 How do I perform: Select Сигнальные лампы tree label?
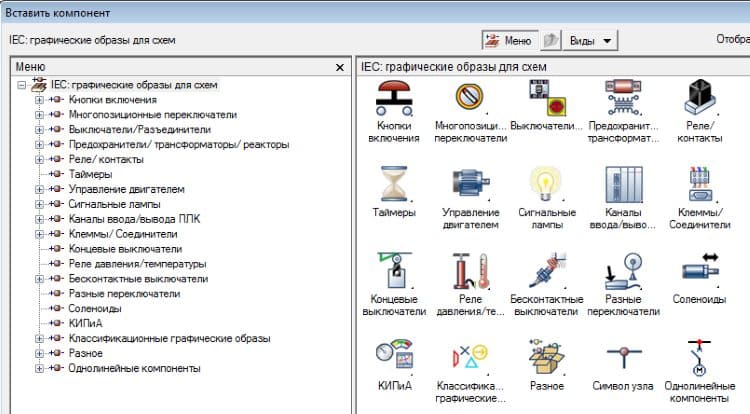(114, 204)
